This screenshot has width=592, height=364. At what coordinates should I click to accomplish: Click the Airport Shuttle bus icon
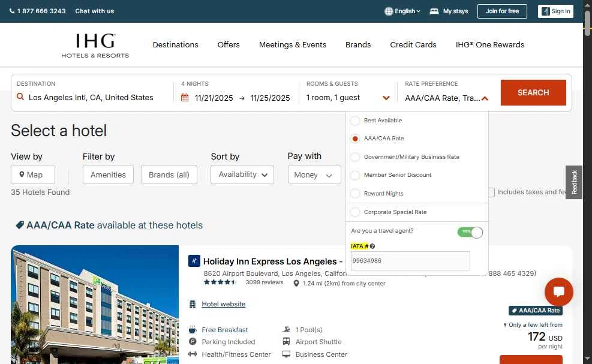coord(286,342)
